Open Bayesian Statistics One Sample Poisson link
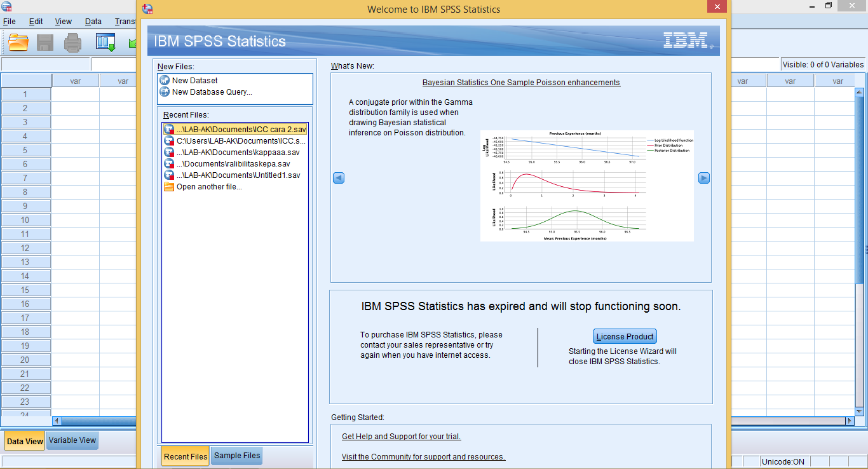This screenshot has width=868, height=469. (x=521, y=83)
